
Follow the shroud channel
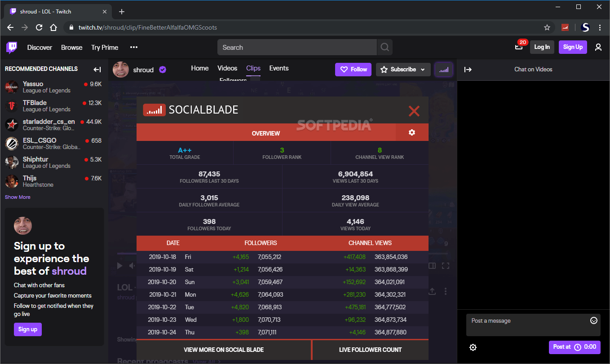(353, 70)
